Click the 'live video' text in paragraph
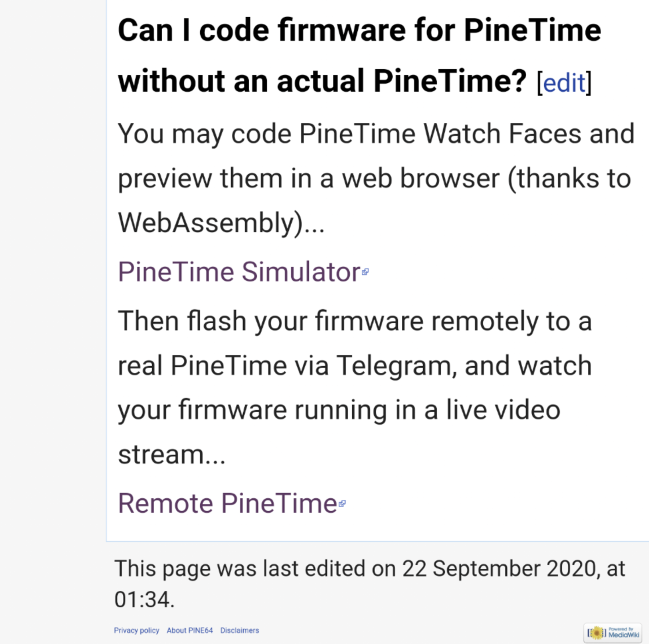 coord(502,410)
